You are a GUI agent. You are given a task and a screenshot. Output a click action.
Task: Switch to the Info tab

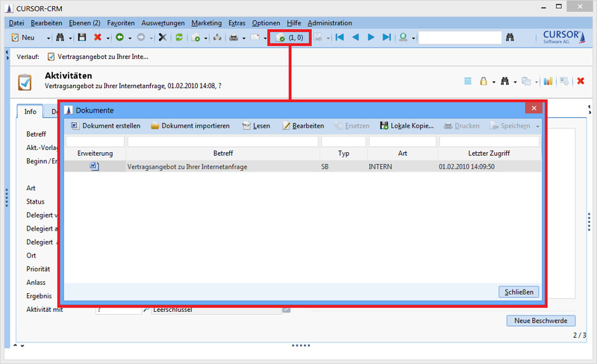30,112
